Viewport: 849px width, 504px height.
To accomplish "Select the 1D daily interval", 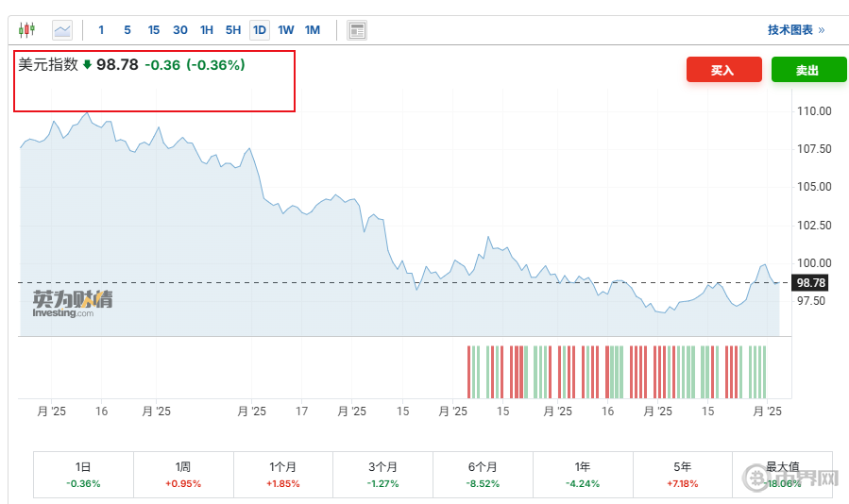I will [259, 30].
